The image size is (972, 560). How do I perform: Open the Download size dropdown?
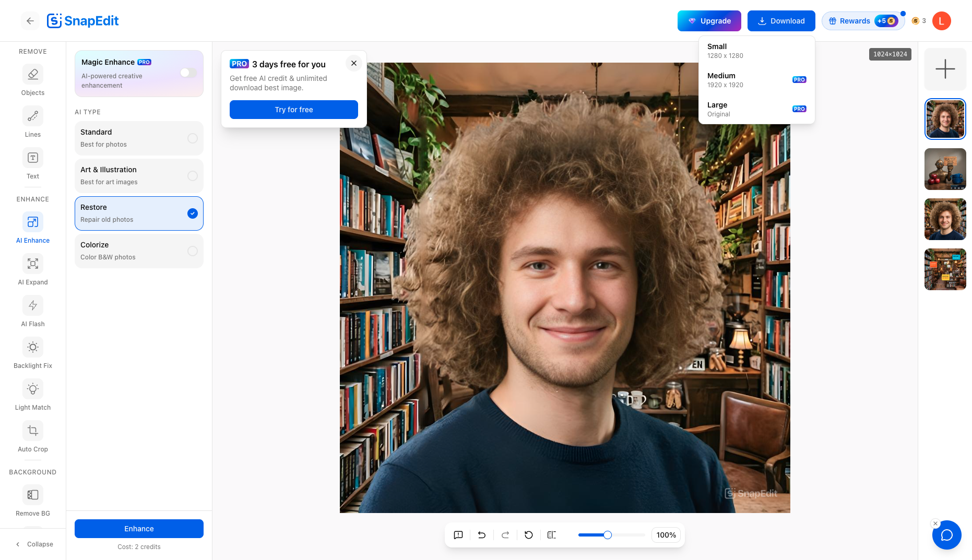(781, 21)
